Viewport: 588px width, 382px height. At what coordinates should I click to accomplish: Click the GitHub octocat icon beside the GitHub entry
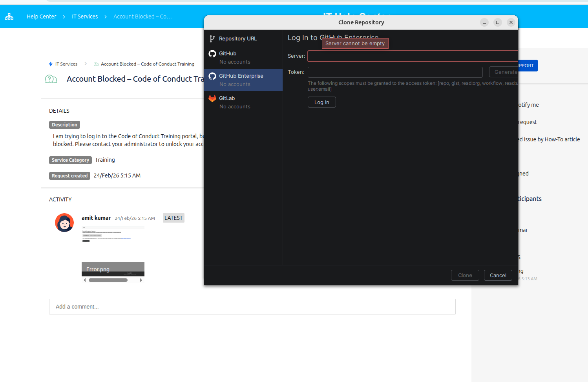[212, 54]
